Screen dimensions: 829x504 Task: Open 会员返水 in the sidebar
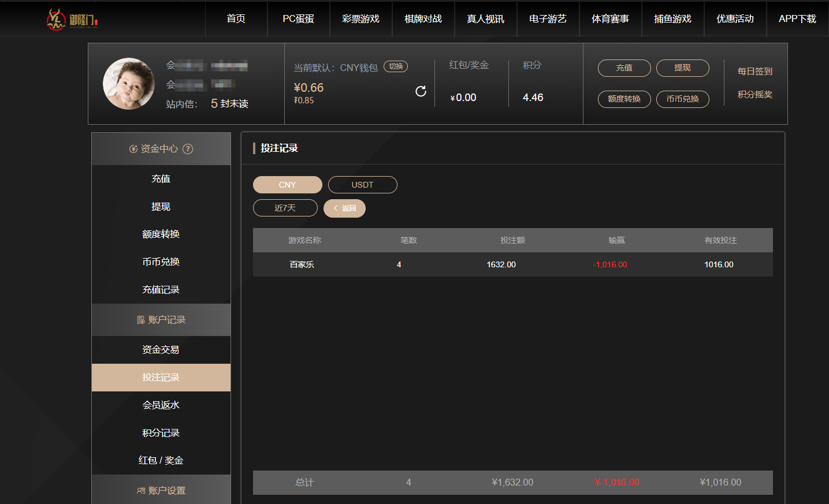click(161, 405)
